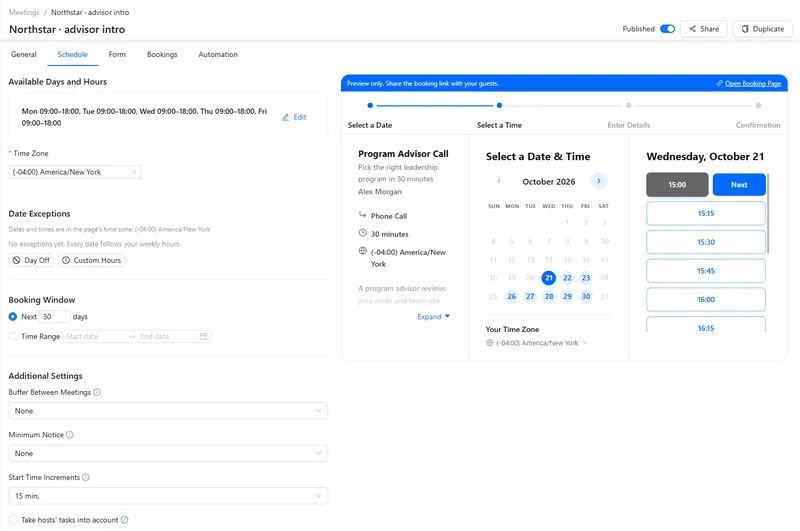The width and height of the screenshot is (800, 531).
Task: Open the General tab
Action: click(23, 54)
